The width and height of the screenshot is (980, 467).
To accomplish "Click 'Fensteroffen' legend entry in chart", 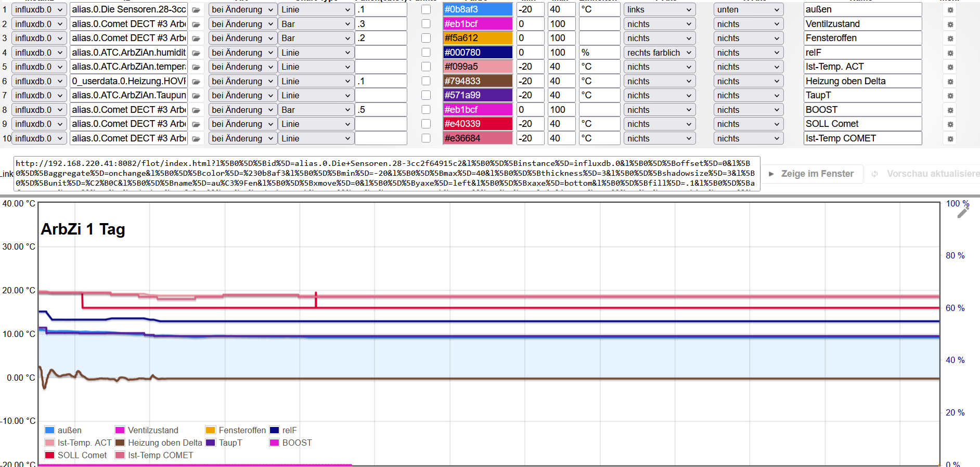I will pos(242,430).
